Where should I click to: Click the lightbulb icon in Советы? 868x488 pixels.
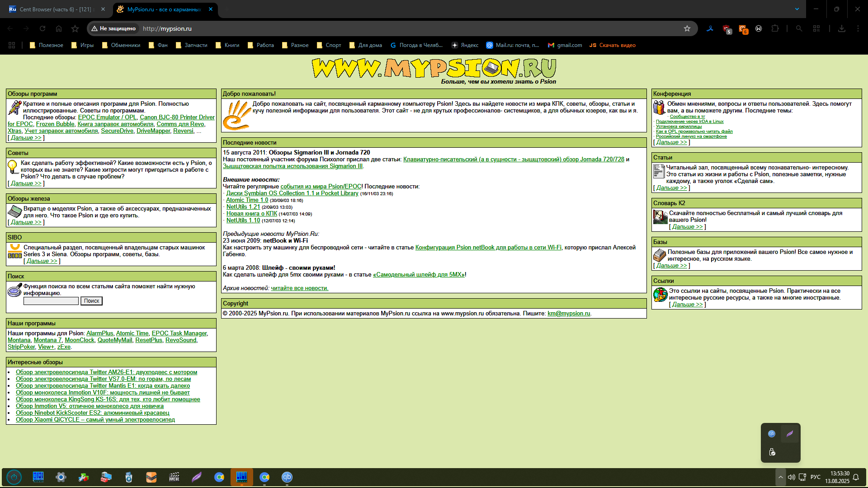click(13, 166)
